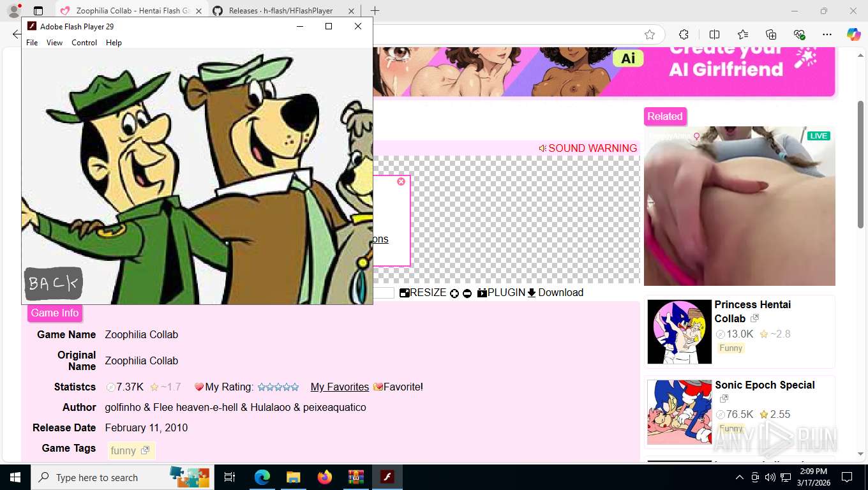The image size is (868, 490).
Task: Open the Extensions puzzle icon
Action: click(x=684, y=34)
